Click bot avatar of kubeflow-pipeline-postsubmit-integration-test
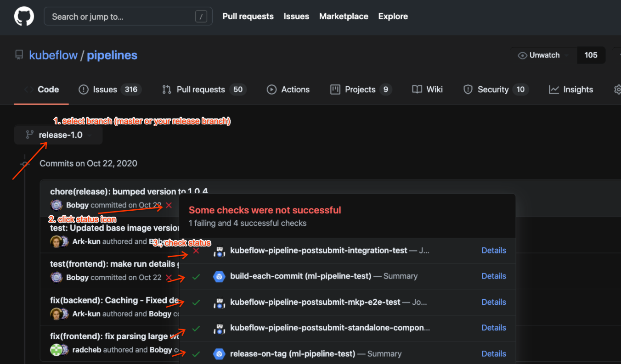621x364 pixels. point(219,251)
